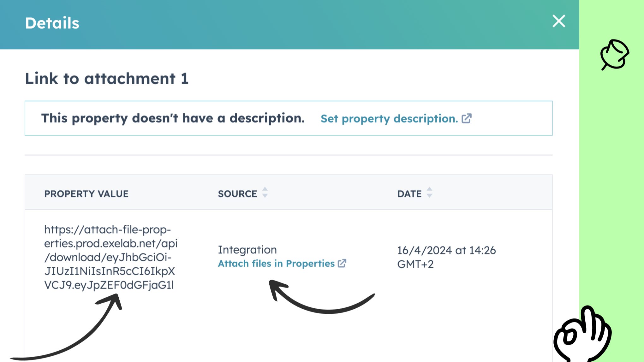Click the Integration source text
This screenshot has height=362, width=644.
tap(247, 250)
